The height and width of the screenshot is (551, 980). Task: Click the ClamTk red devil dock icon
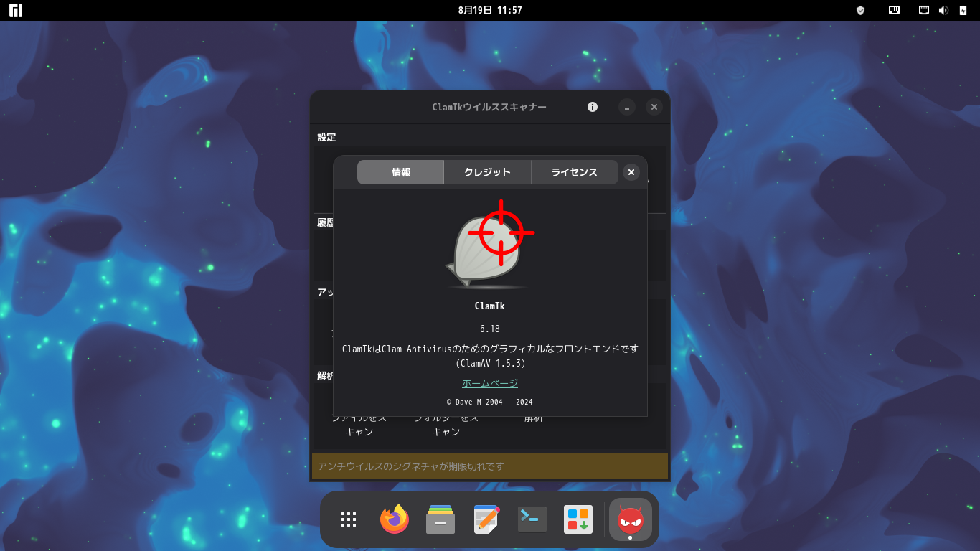[x=631, y=519]
